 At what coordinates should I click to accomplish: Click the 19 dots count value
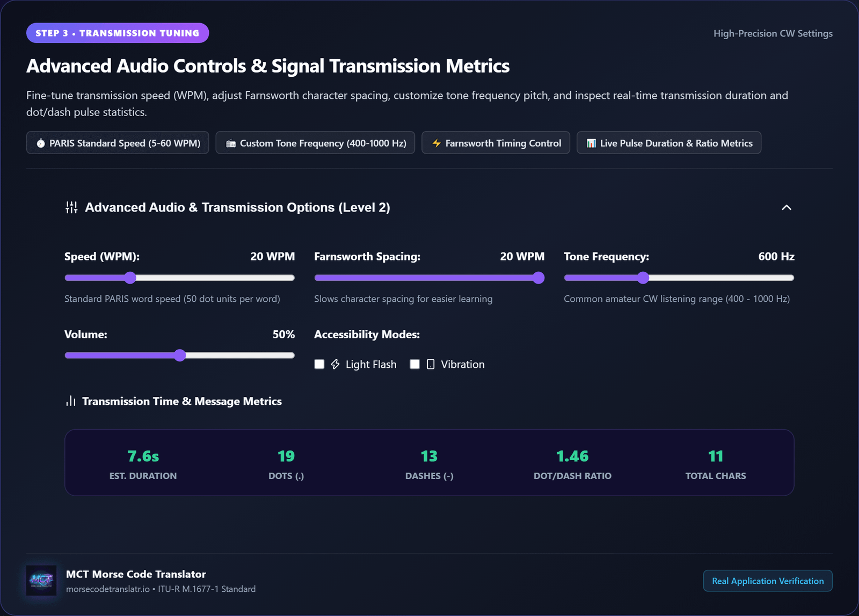(x=286, y=456)
